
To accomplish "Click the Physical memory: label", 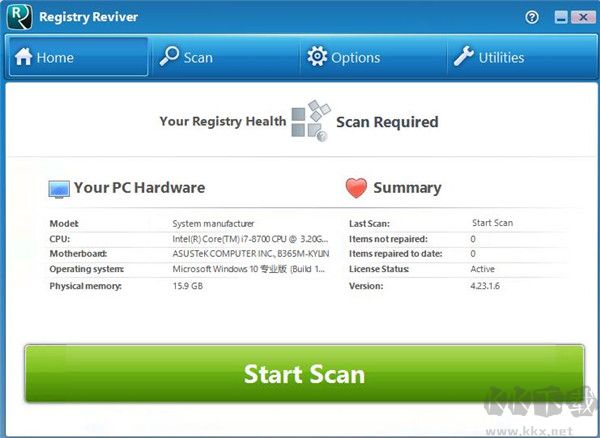I will (85, 286).
